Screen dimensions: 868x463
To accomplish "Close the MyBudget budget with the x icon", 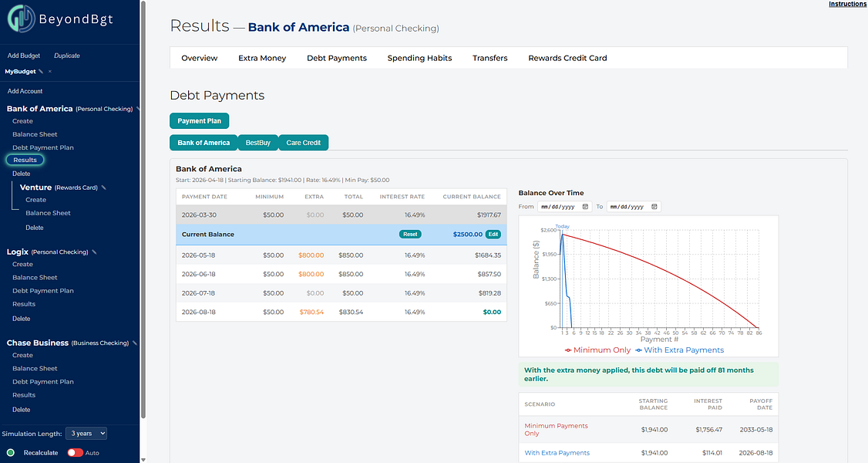I will click(x=50, y=72).
